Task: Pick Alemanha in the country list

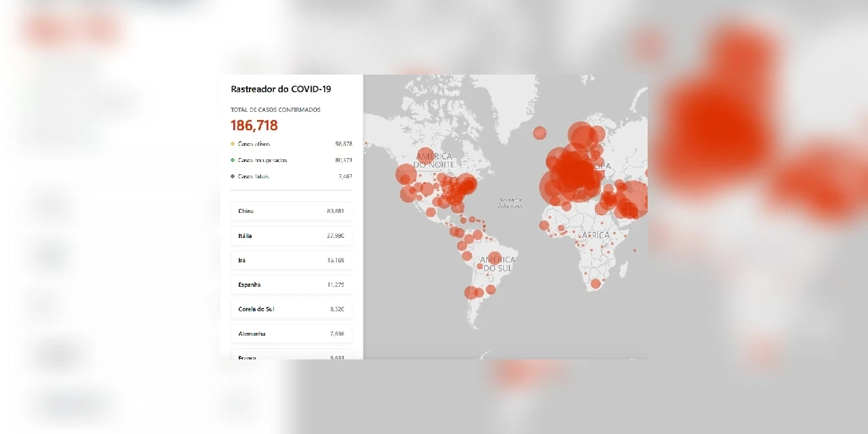Action: click(x=291, y=333)
